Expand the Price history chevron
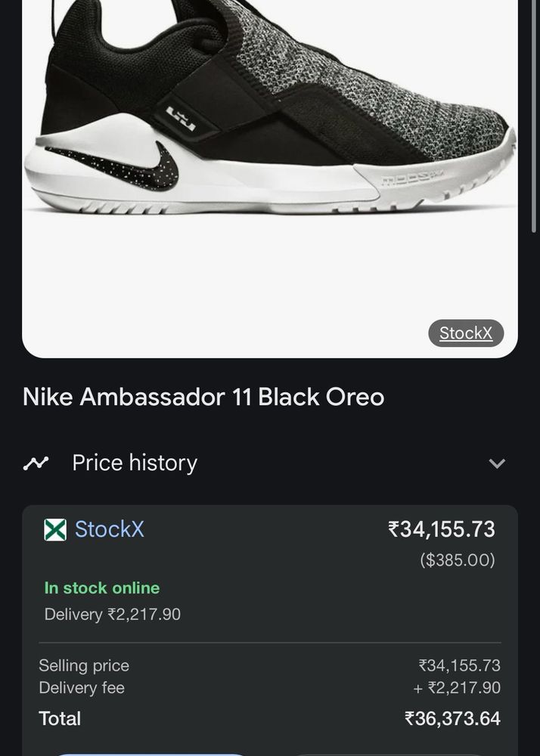The width and height of the screenshot is (540, 756). (x=497, y=463)
